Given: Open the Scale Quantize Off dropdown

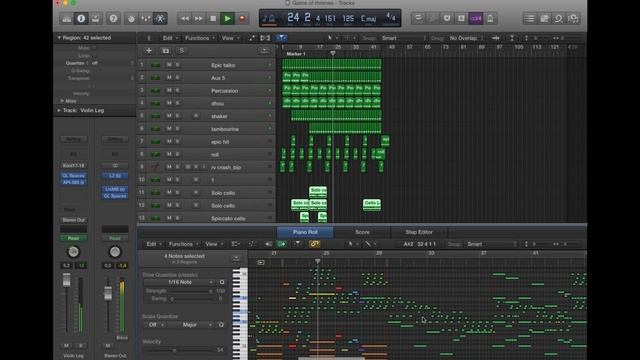Looking at the screenshot, I should point(155,324).
